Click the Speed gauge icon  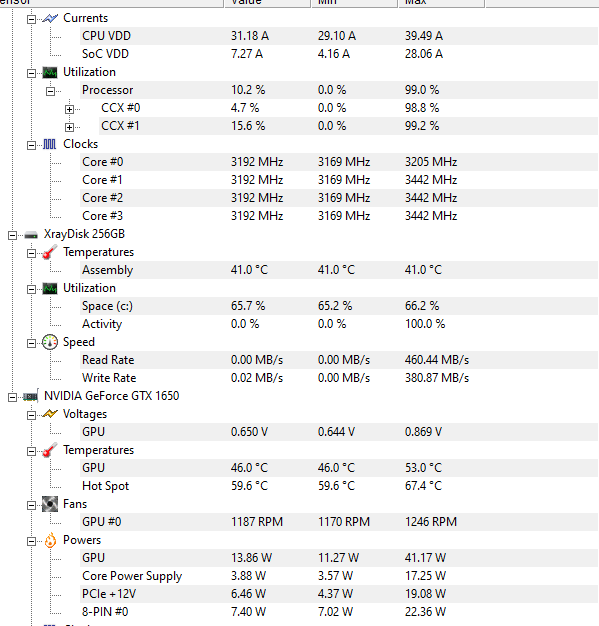tap(50, 342)
